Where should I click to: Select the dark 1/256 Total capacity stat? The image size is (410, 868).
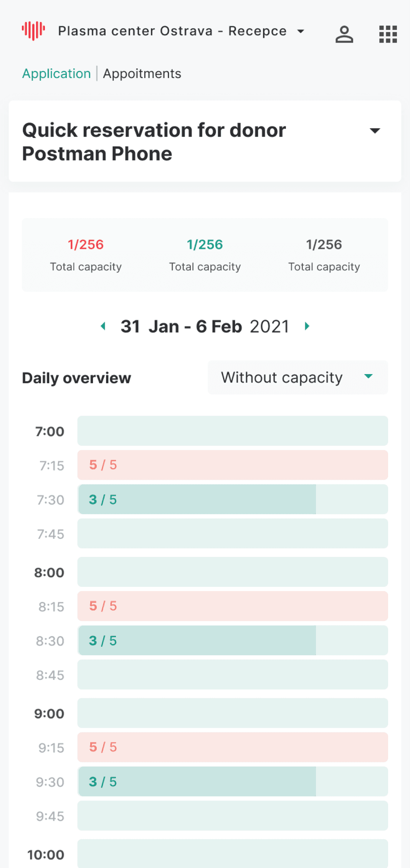coord(324,255)
